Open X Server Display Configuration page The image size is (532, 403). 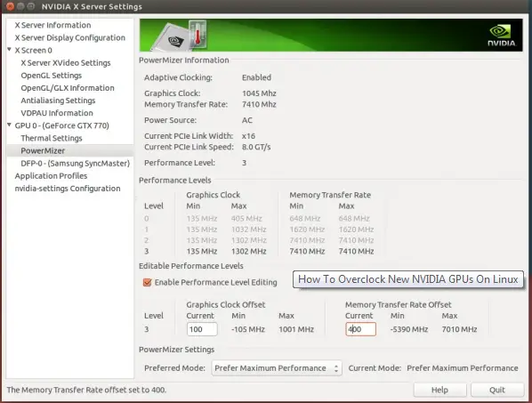tap(70, 37)
